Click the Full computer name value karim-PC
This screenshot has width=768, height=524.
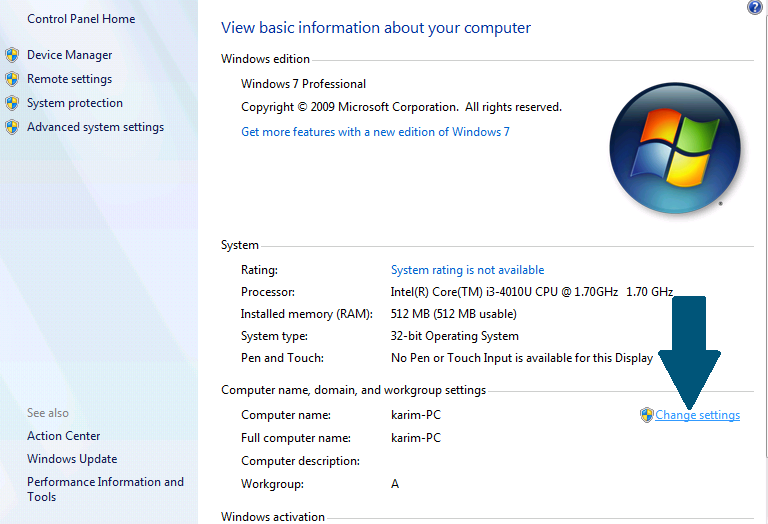click(416, 438)
